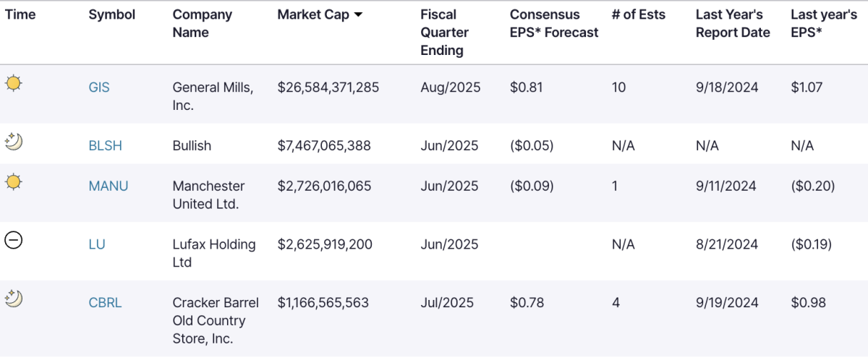Open the BLSH symbol link
868x360 pixels.
(105, 145)
